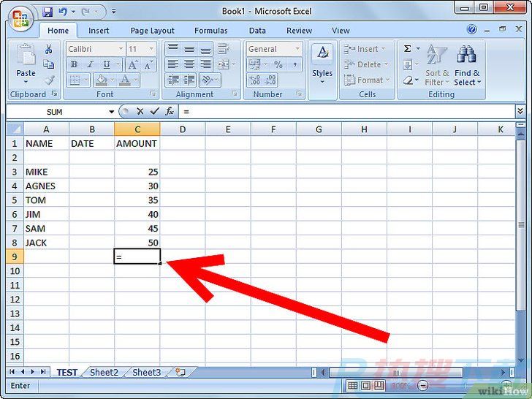Open Sort & Filter

click(x=437, y=65)
